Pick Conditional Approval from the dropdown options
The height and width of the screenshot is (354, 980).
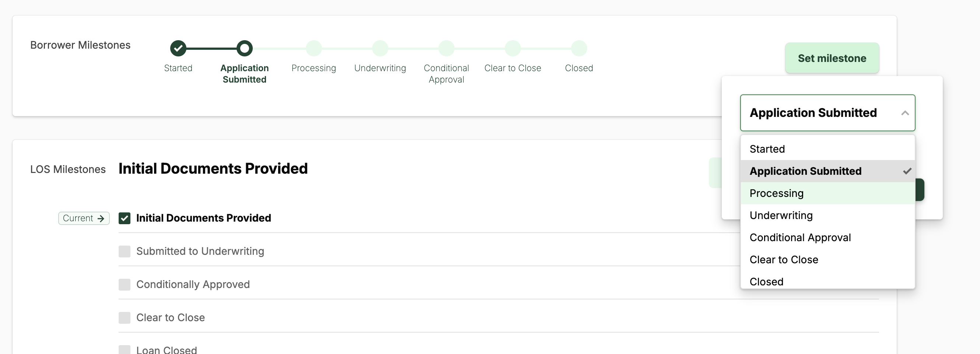(x=800, y=237)
